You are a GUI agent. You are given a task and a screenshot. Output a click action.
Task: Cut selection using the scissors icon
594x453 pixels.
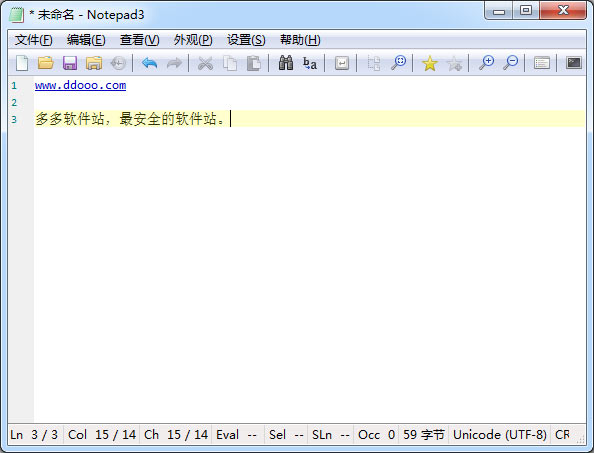tap(205, 63)
